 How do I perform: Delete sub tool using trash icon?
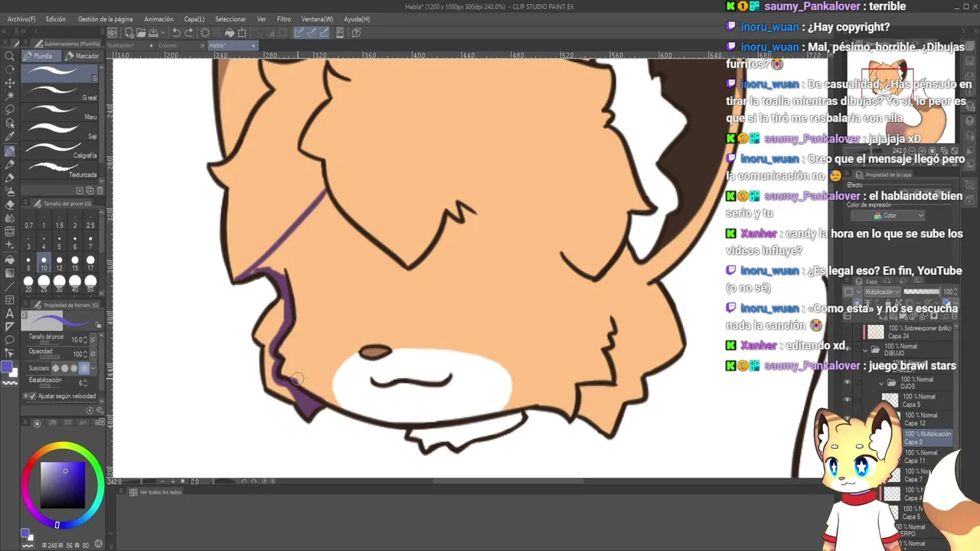[100, 190]
